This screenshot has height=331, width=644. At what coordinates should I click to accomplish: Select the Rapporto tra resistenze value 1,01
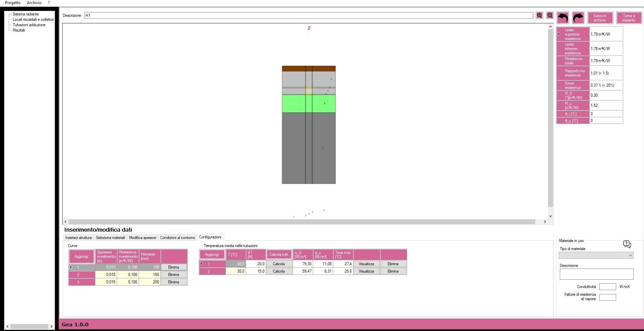[606, 73]
